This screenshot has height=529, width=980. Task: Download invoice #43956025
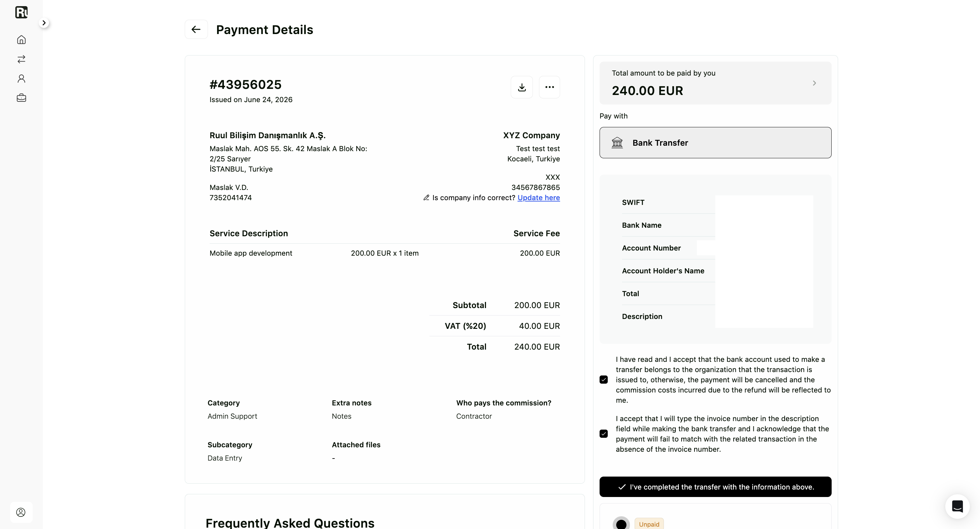pos(522,87)
